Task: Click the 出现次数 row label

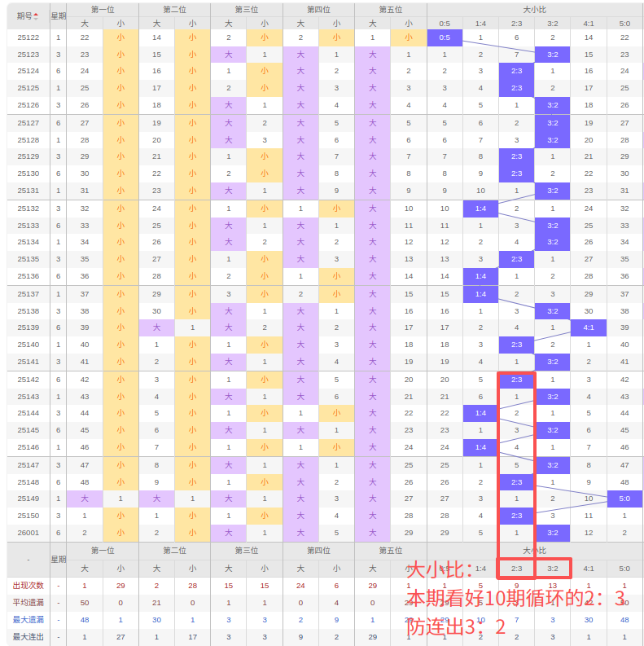Action: point(28,586)
